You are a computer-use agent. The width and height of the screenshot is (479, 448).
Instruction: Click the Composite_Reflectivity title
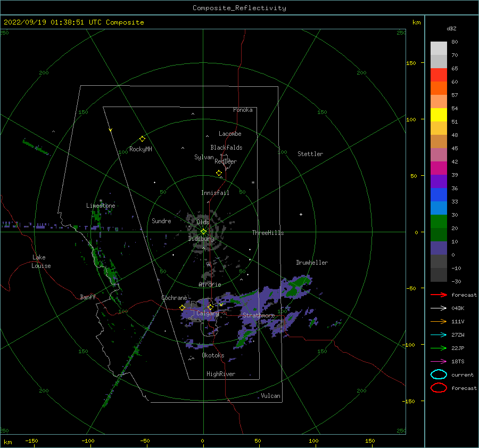[x=240, y=8]
